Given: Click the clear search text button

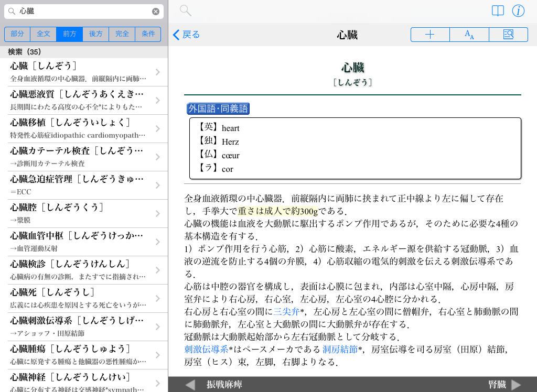Looking at the screenshot, I should [x=156, y=12].
